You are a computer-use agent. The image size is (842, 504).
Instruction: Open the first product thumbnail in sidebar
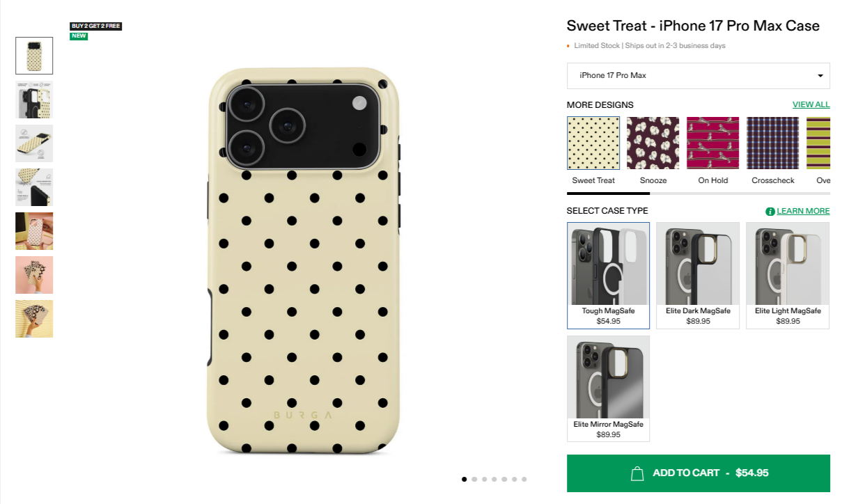pyautogui.click(x=34, y=56)
